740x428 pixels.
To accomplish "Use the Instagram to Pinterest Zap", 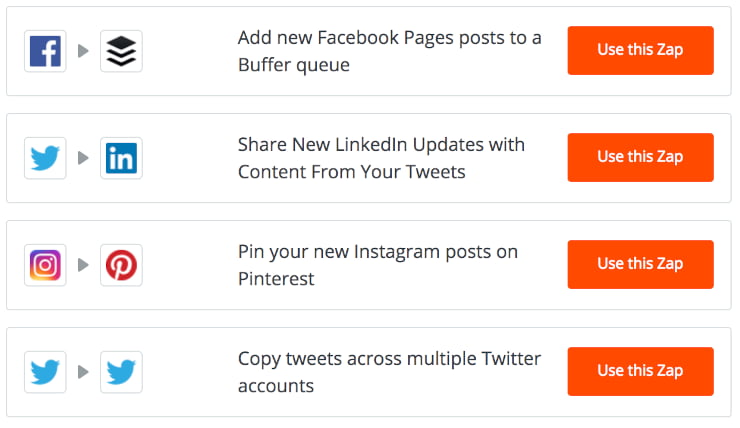I will [640, 265].
